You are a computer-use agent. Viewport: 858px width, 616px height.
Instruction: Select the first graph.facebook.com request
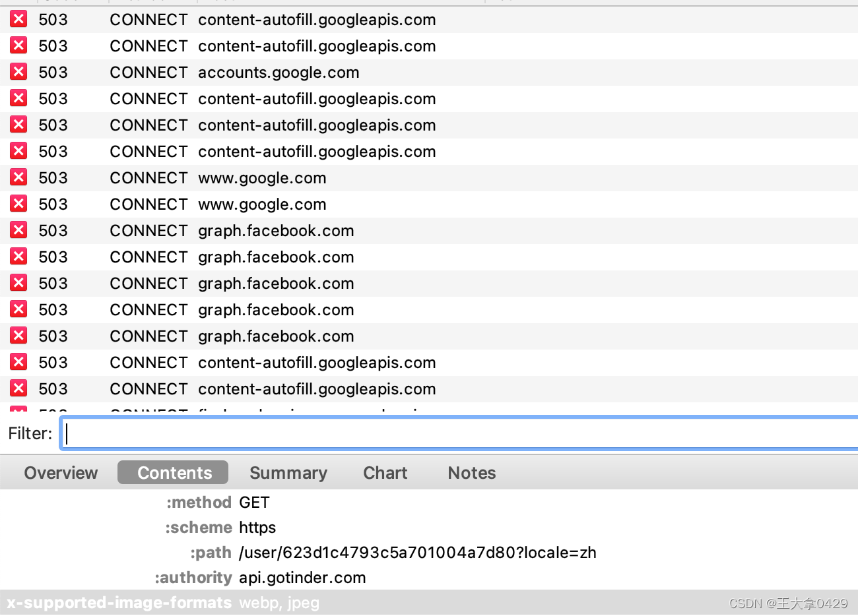pos(429,231)
